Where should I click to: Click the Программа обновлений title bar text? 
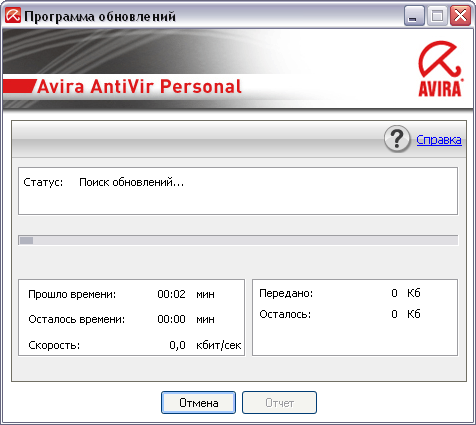coord(100,16)
